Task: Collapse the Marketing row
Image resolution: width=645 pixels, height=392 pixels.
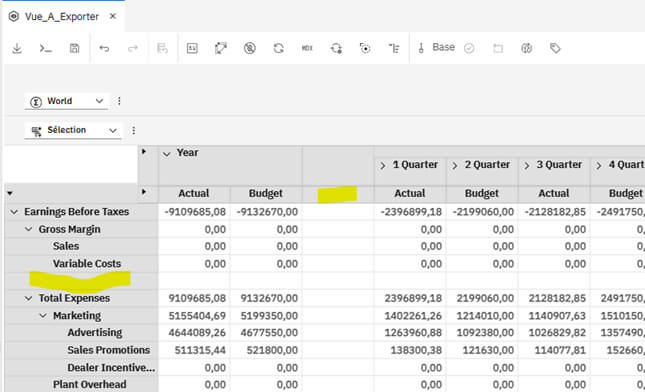Action: [43, 315]
